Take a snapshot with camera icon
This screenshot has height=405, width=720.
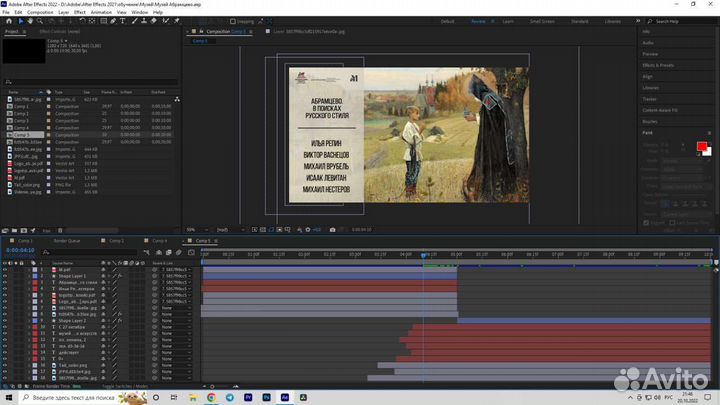pos(332,230)
